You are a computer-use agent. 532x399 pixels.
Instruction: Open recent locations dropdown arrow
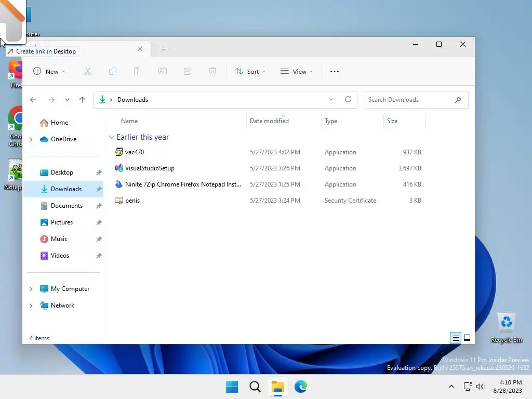[x=67, y=100]
